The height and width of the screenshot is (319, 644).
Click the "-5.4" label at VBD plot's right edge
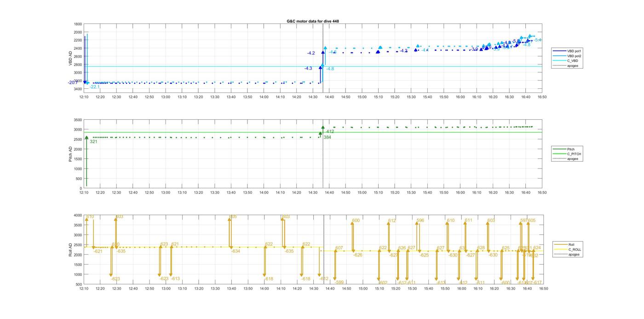pyautogui.click(x=537, y=41)
